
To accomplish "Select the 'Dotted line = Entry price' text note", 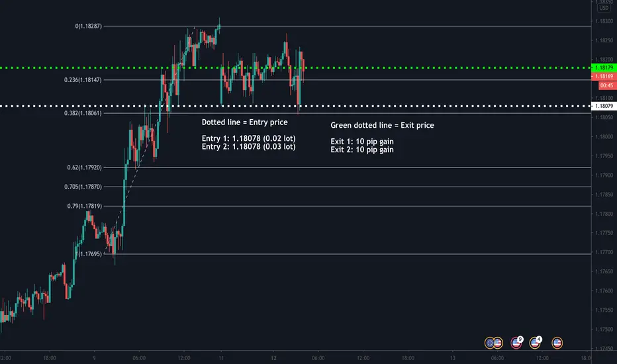I will (x=244, y=122).
